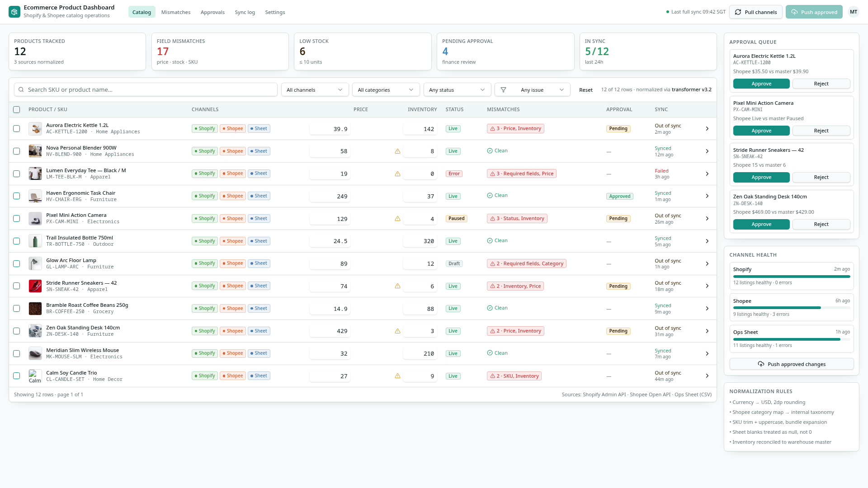Click the dashboard app logo icon
Screen dimensions: 868x488
pyautogui.click(x=14, y=12)
